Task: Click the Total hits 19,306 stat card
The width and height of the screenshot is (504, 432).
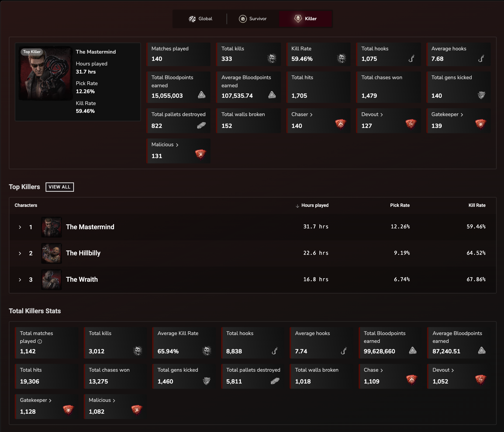Action: (47, 376)
